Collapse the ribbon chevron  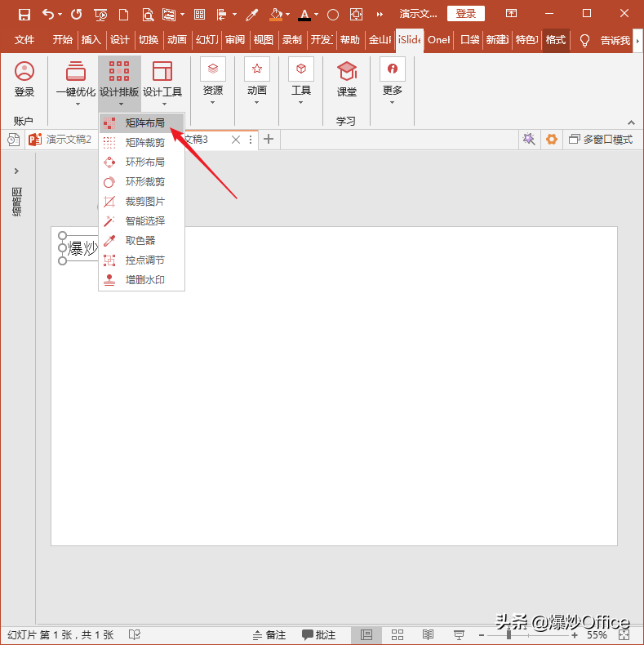click(x=631, y=122)
